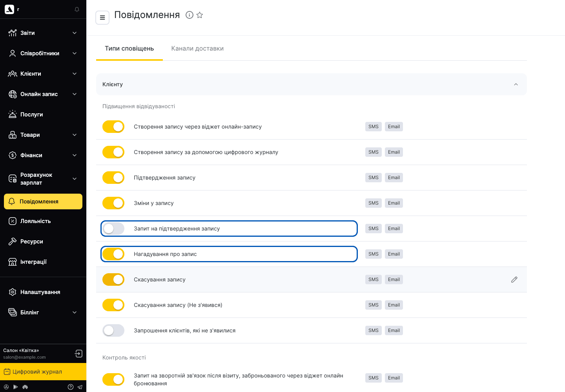Turn off Підтвердження запису notification
565x392 pixels.
click(x=113, y=178)
